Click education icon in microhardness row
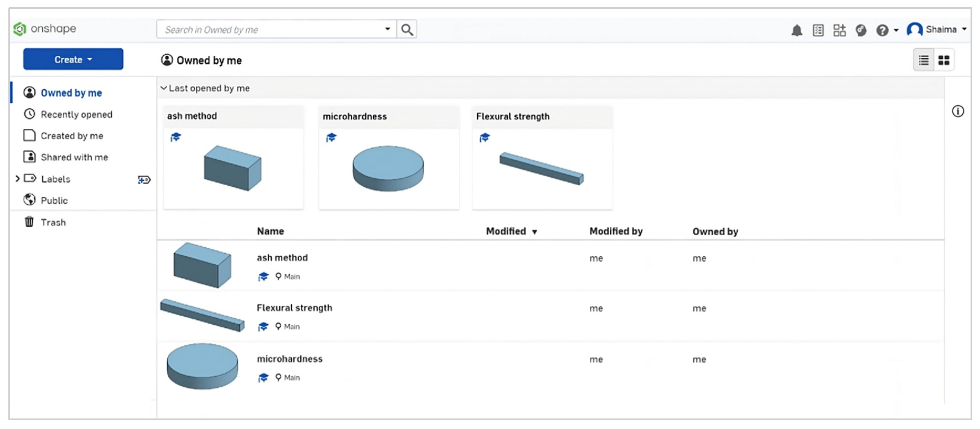This screenshot has width=980, height=429. click(x=263, y=378)
